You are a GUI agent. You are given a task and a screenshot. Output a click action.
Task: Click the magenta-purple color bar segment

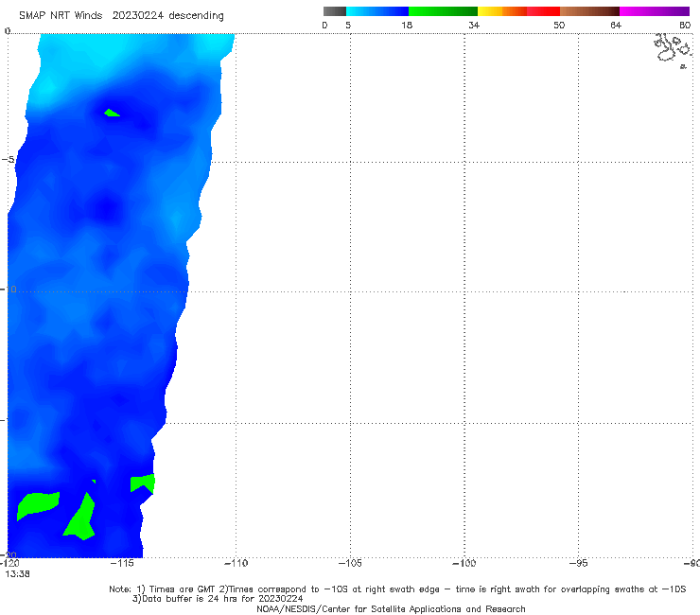655,11
